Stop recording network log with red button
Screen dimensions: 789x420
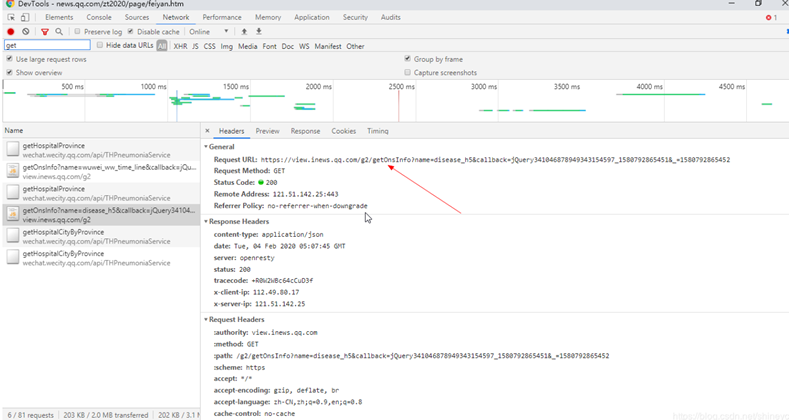tap(11, 32)
